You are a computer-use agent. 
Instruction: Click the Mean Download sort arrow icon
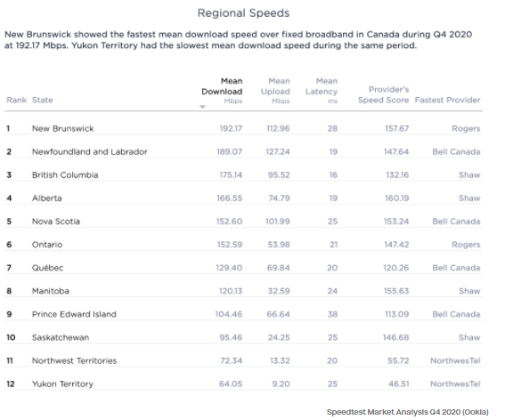pos(202,107)
